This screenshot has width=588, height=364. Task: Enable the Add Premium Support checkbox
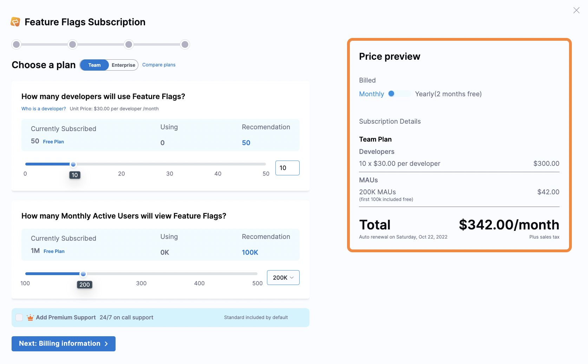coord(19,317)
